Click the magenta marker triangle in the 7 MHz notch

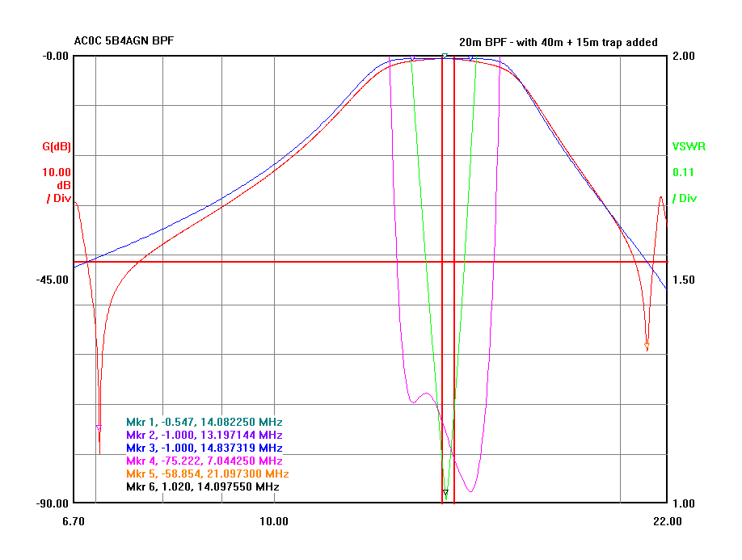click(99, 427)
